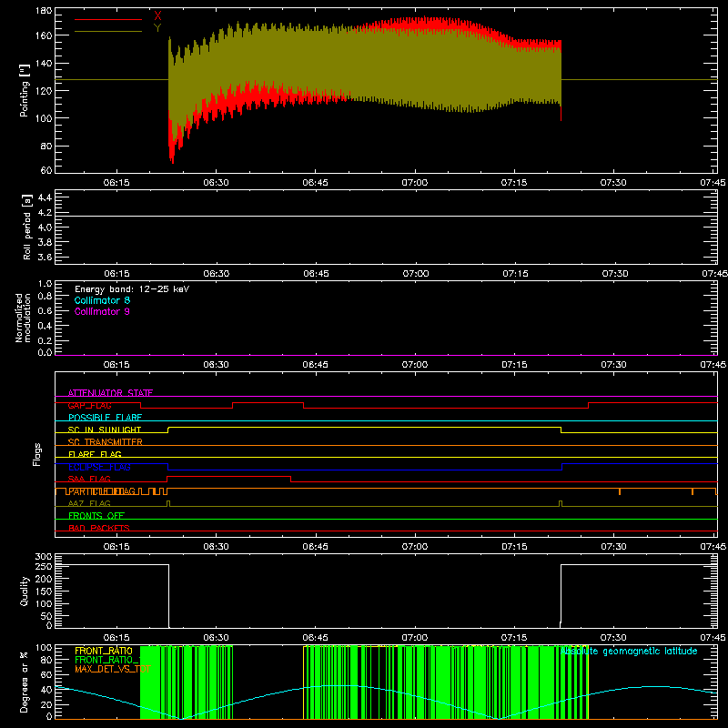The image size is (728, 728).
Task: Click the Roll period [s] axis title
Action: (x=26, y=227)
